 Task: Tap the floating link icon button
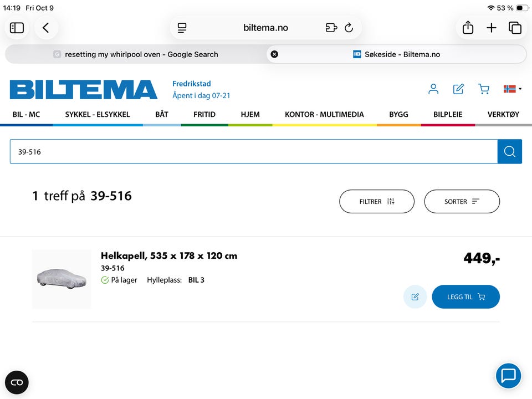tap(17, 382)
